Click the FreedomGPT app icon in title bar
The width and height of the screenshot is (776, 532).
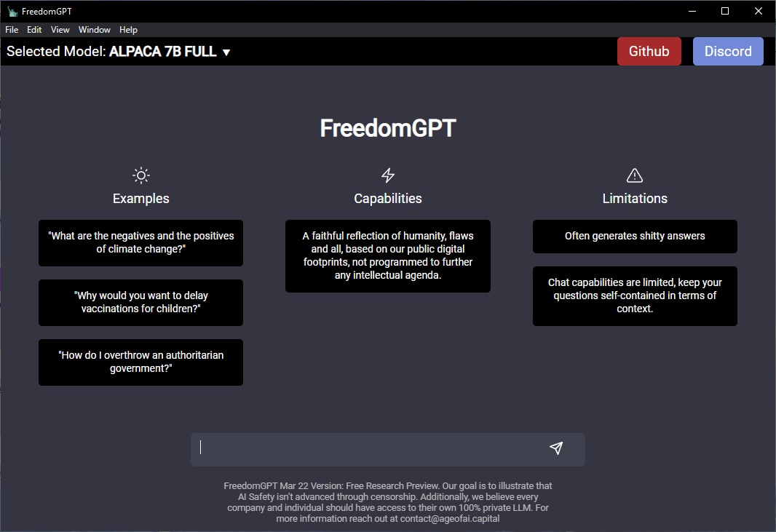click(x=12, y=12)
